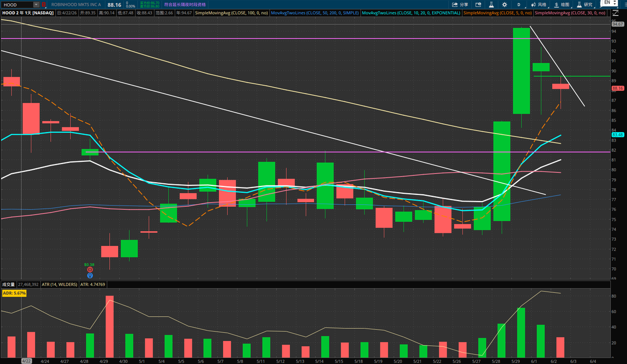
Task: Click the HOOD 2 年 1天 [NASDAQ] chart label
Action: (27, 12)
